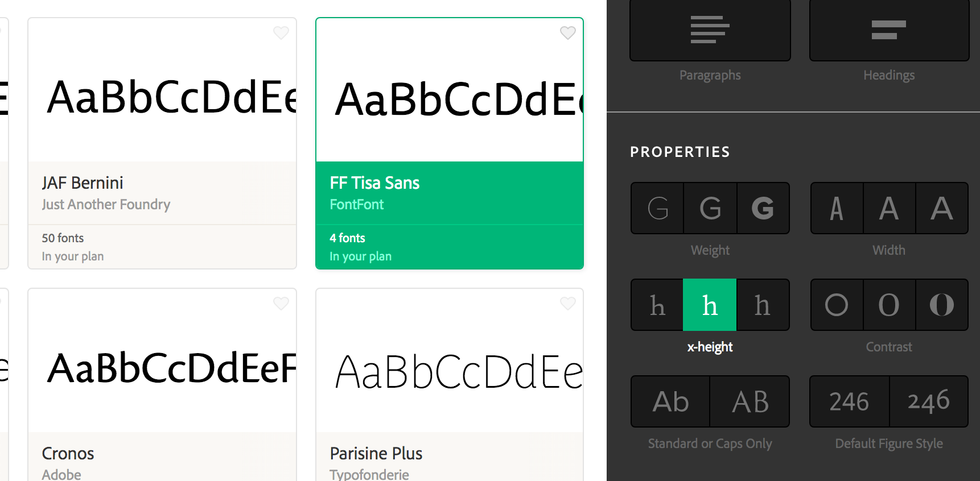Open the Cronos font family
This screenshot has height=481, width=980.
68,453
